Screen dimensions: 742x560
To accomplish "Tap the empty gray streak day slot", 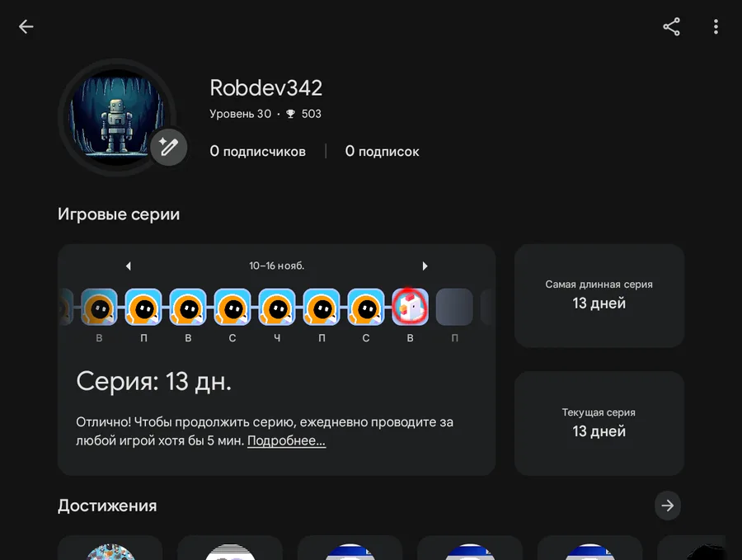I will coord(454,307).
